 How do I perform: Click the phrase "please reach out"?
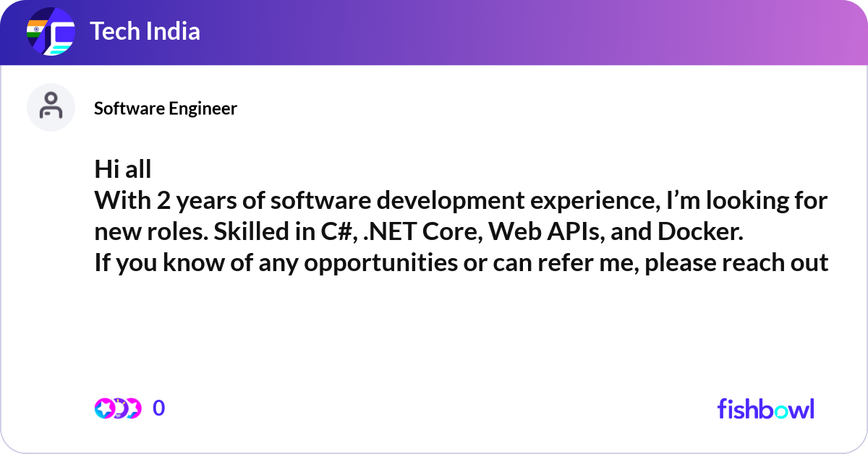[736, 263]
